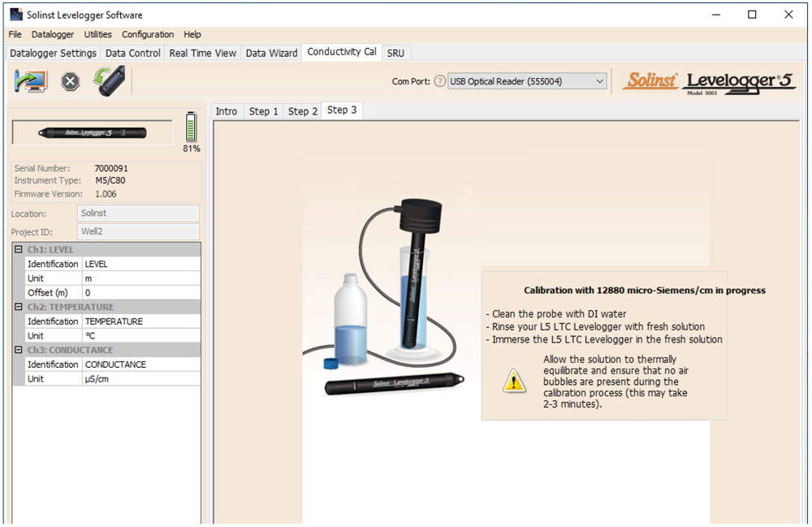
Task: Click the battery level indicator icon
Action: tap(192, 127)
